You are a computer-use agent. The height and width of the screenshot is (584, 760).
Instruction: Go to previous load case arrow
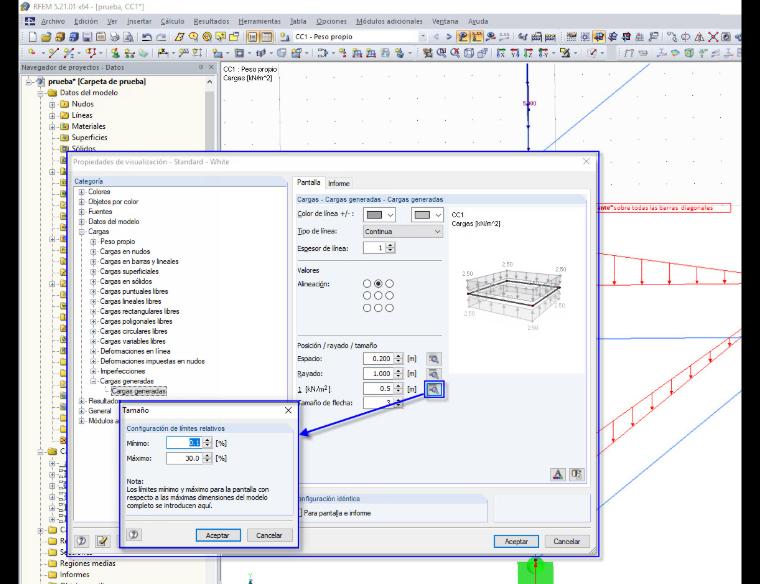(x=436, y=37)
